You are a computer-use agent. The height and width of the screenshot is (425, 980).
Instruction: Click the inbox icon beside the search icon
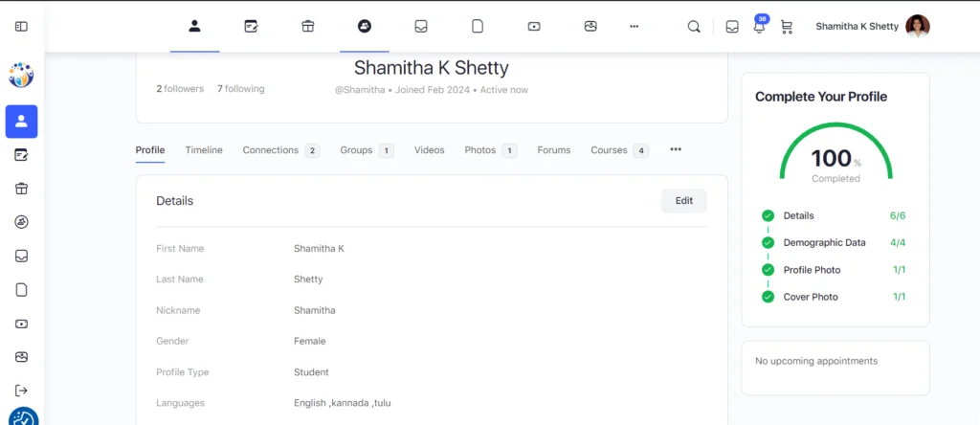coord(732,27)
